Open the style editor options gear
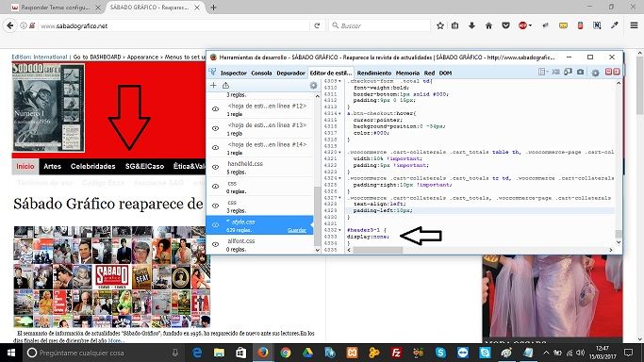644x362 pixels. tap(313, 86)
